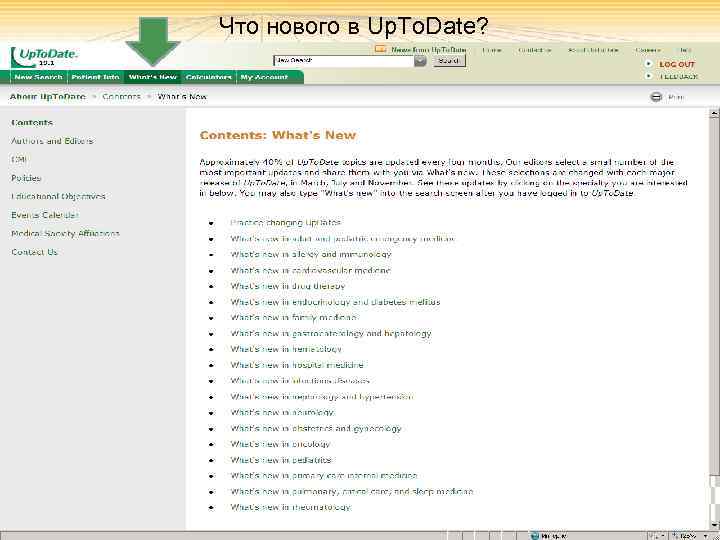Open the Calculators tab
This screenshot has width=720, height=540.
click(x=208, y=77)
